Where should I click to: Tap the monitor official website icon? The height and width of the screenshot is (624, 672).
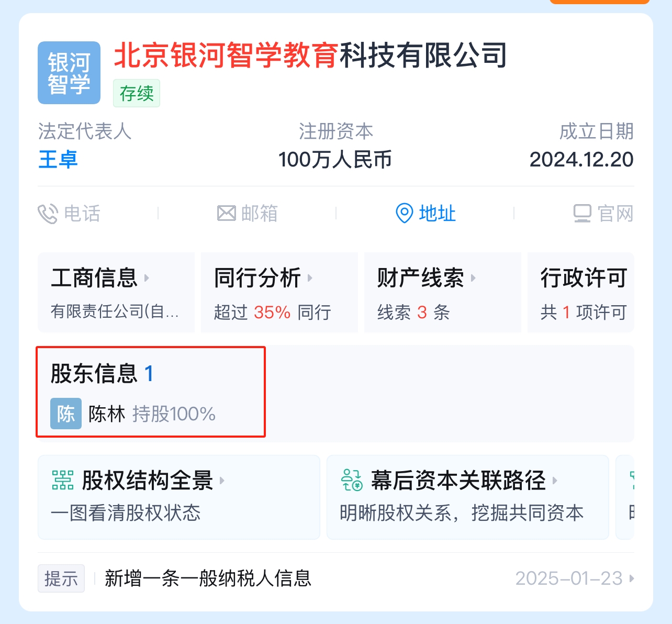coord(582,214)
